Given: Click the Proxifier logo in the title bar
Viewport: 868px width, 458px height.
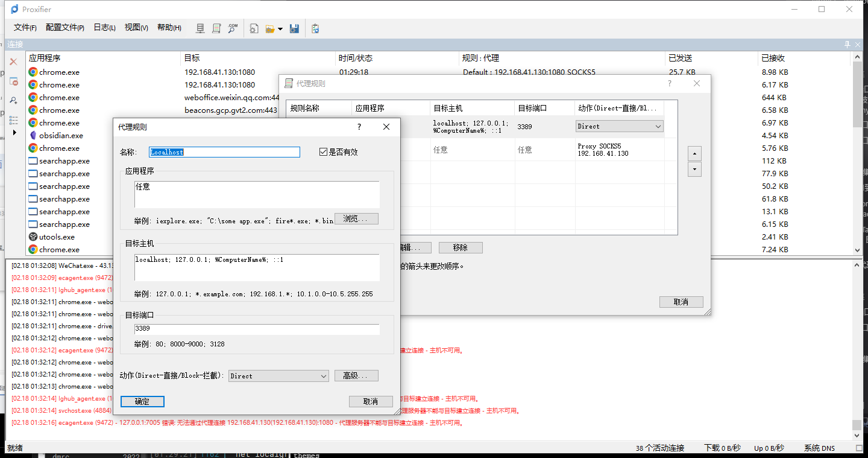Looking at the screenshot, I should coord(14,9).
